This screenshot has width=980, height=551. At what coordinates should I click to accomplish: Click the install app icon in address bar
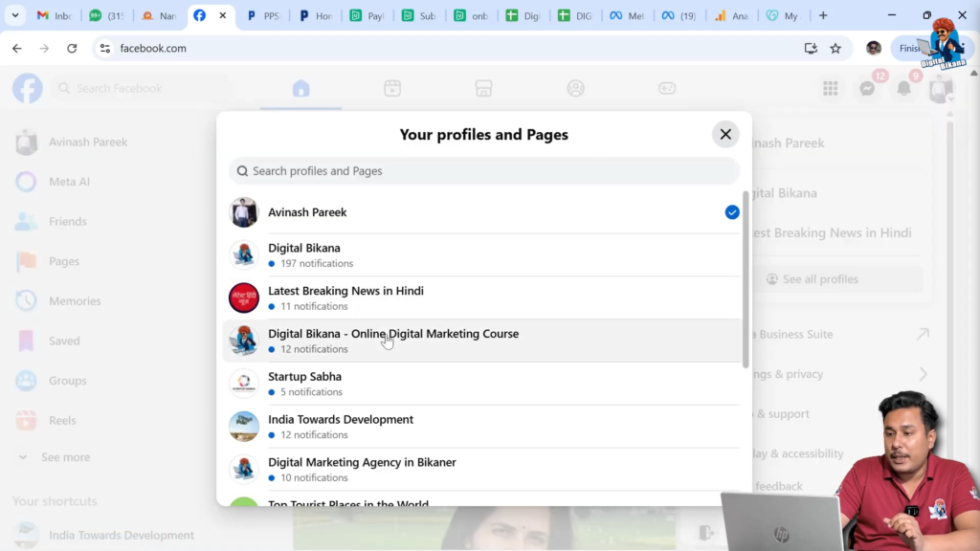(x=811, y=48)
